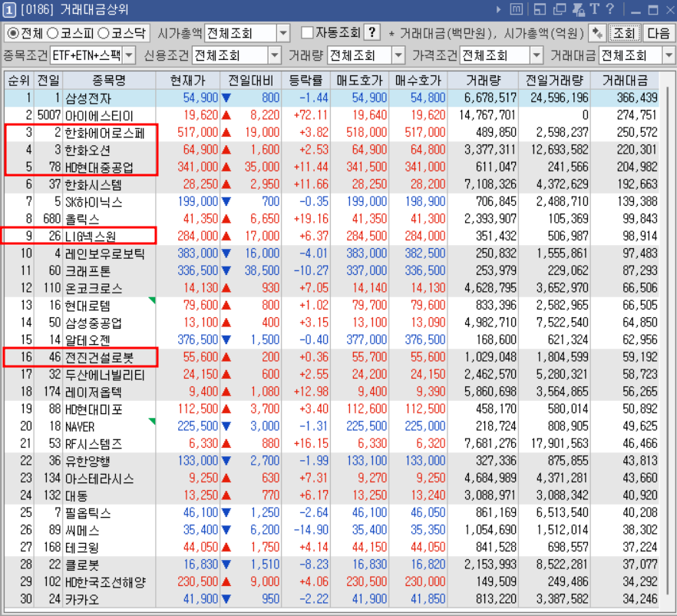Click the blue down arrow on SK하이닉스 row
This screenshot has width=677, height=616.
pyautogui.click(x=226, y=202)
